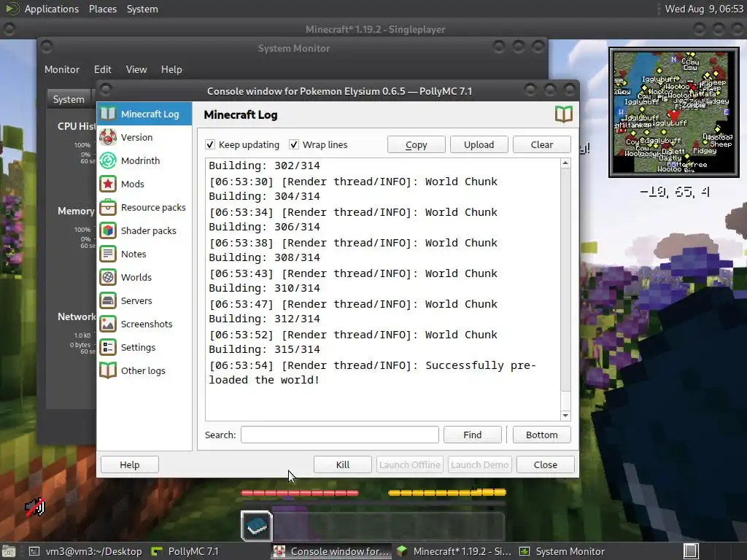747x560 pixels.
Task: Click the 'Successfully pre-loaded the world!' log line
Action: coord(373,373)
